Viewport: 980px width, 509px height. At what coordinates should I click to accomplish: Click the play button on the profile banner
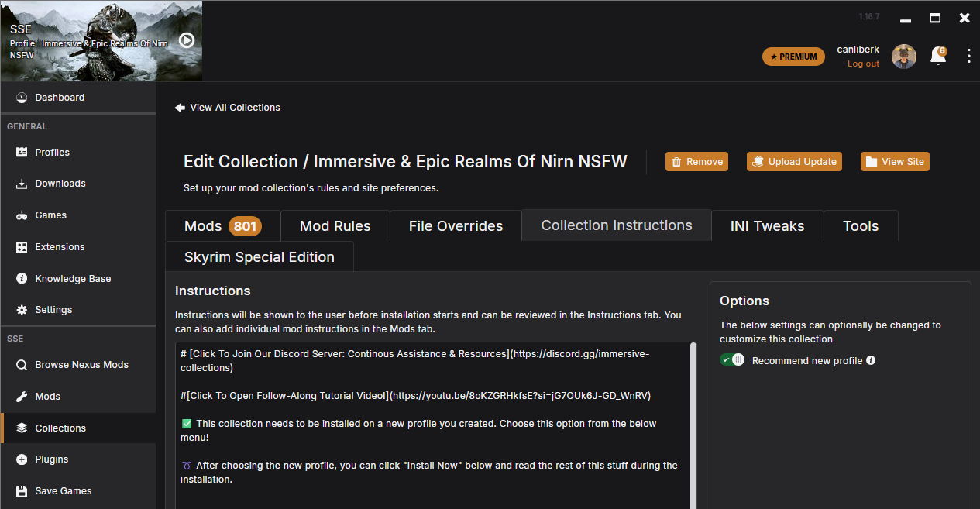[x=187, y=40]
